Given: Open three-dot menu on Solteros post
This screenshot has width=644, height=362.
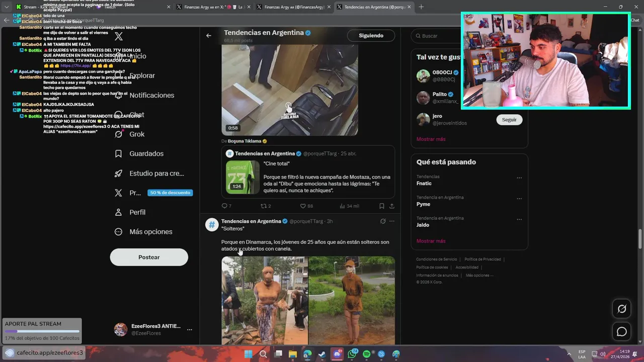Looking at the screenshot, I should (392, 221).
